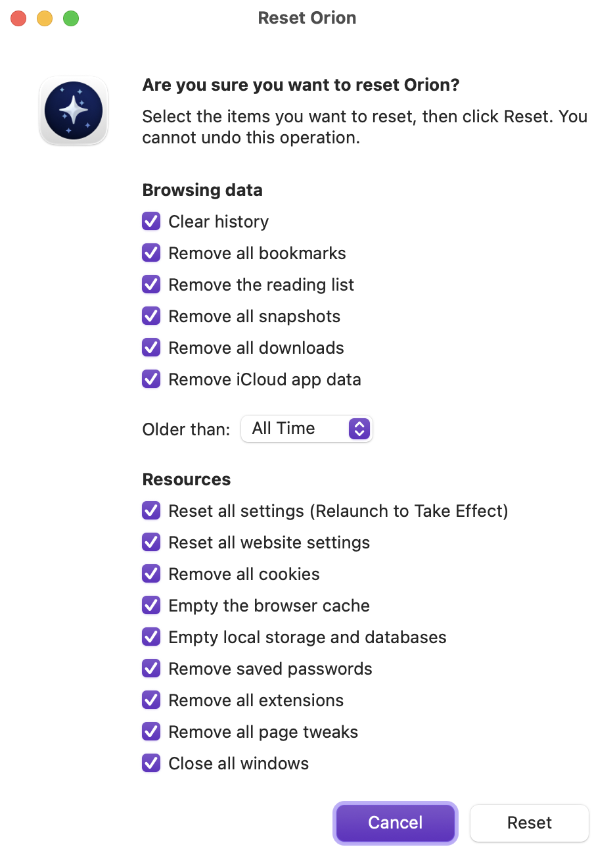Toggle Empty local storage and databases
Image resolution: width=615 pixels, height=868 pixels.
151,637
